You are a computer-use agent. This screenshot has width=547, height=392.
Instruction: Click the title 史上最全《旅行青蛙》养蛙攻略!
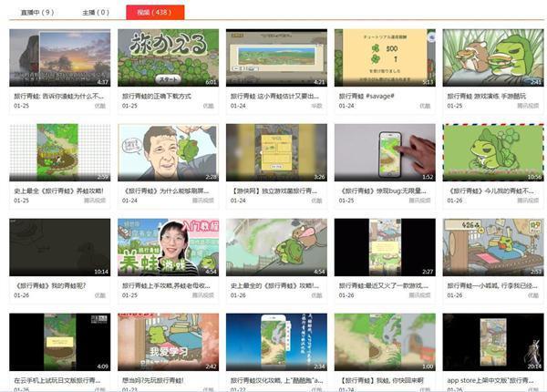point(58,191)
